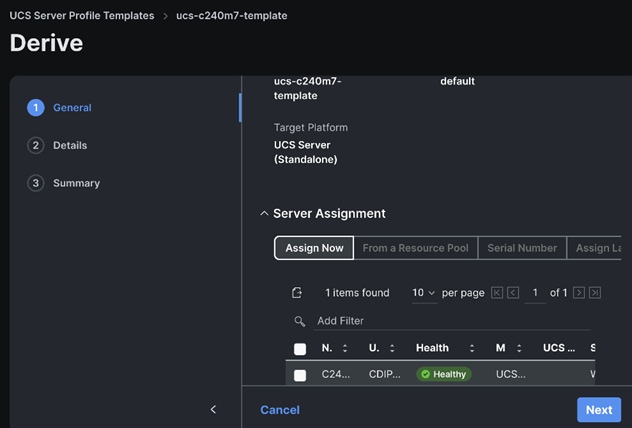Click the CDIP... cell in server row
632x428 pixels.
point(385,374)
